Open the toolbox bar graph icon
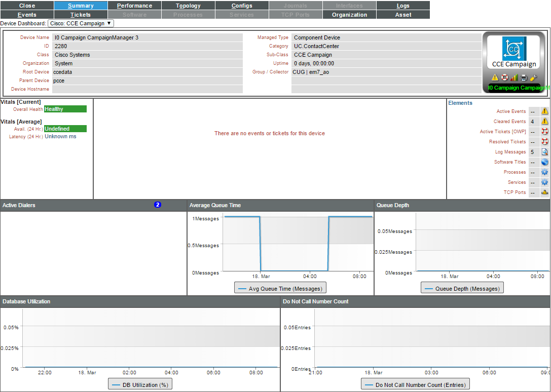 point(514,77)
